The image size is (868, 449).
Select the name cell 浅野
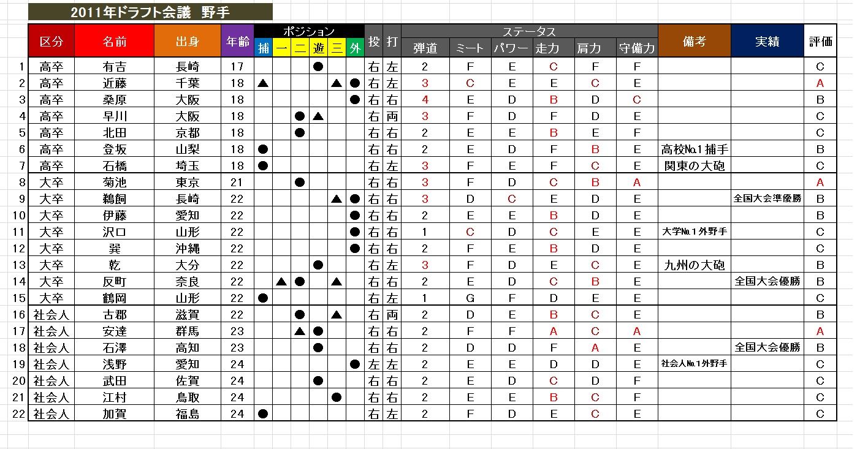[115, 364]
